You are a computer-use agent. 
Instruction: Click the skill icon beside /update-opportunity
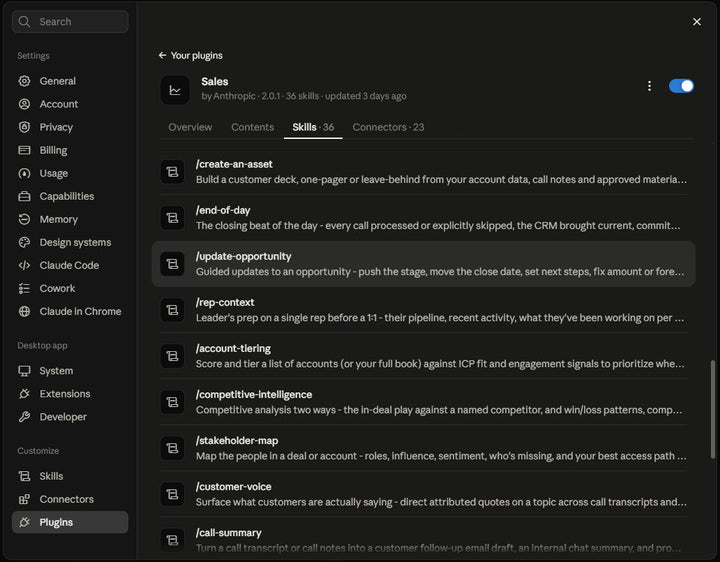pos(172,264)
